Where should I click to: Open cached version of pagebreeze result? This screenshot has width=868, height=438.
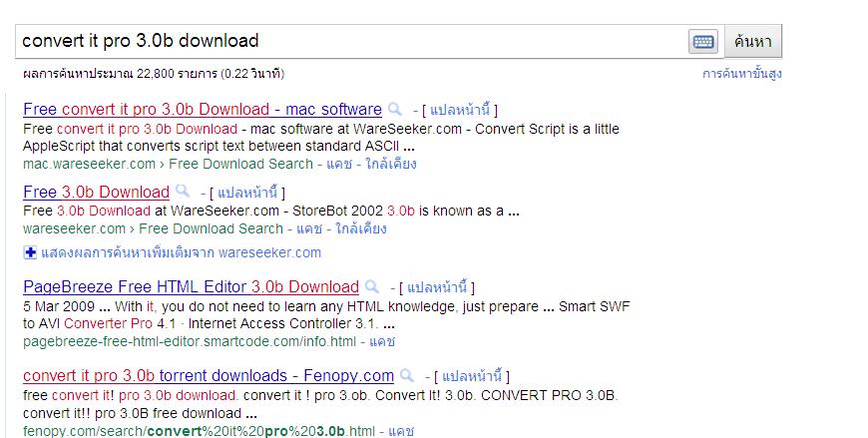point(382,341)
